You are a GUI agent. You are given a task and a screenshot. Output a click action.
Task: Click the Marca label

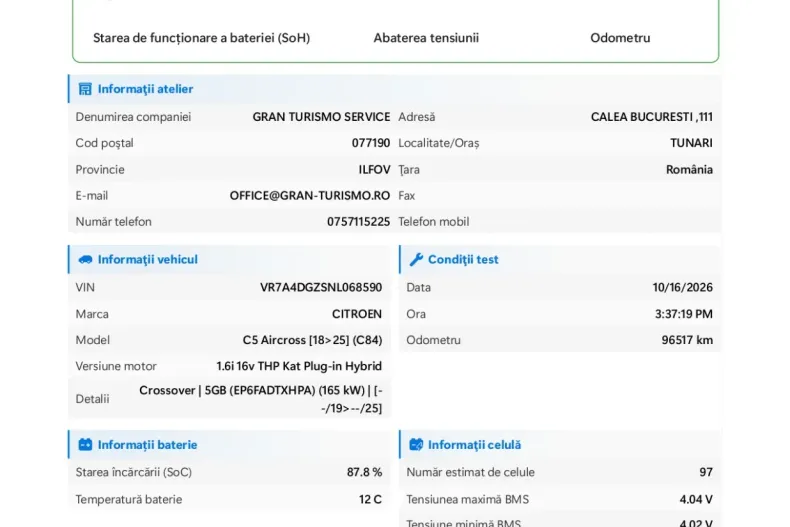click(x=92, y=314)
